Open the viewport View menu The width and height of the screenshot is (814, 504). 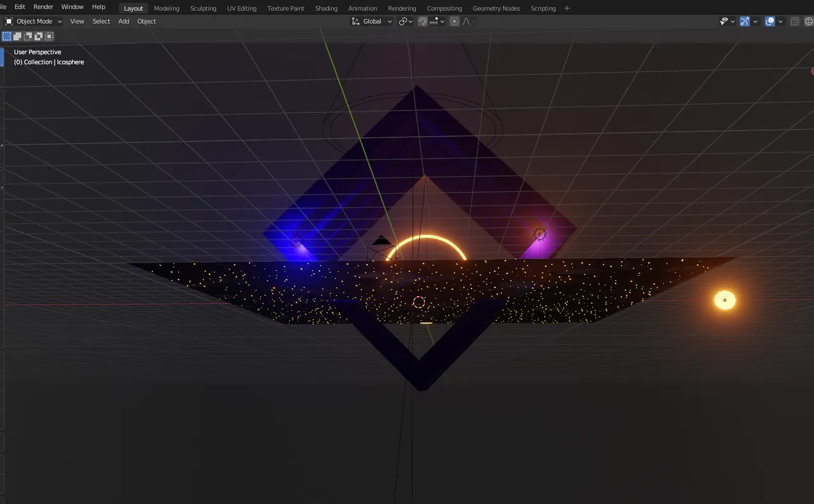[77, 21]
